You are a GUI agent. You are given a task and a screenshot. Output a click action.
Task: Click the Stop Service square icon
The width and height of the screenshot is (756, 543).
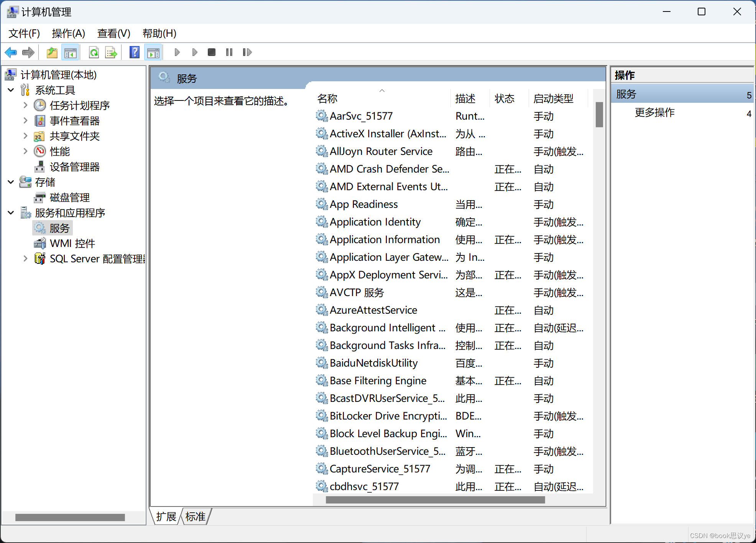coord(211,52)
